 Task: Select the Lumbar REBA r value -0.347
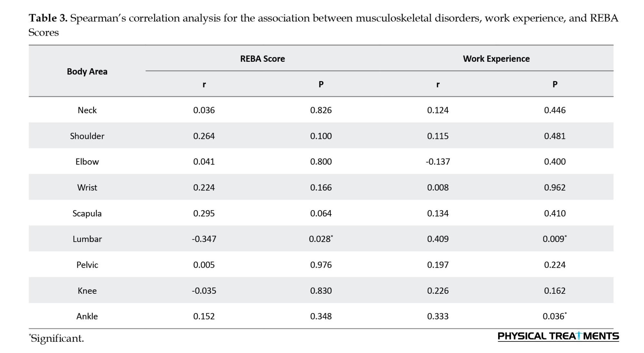point(204,239)
